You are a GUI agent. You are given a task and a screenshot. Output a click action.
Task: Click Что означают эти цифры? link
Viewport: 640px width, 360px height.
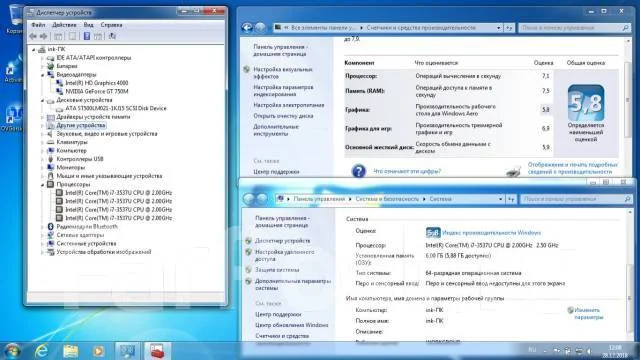tap(407, 171)
